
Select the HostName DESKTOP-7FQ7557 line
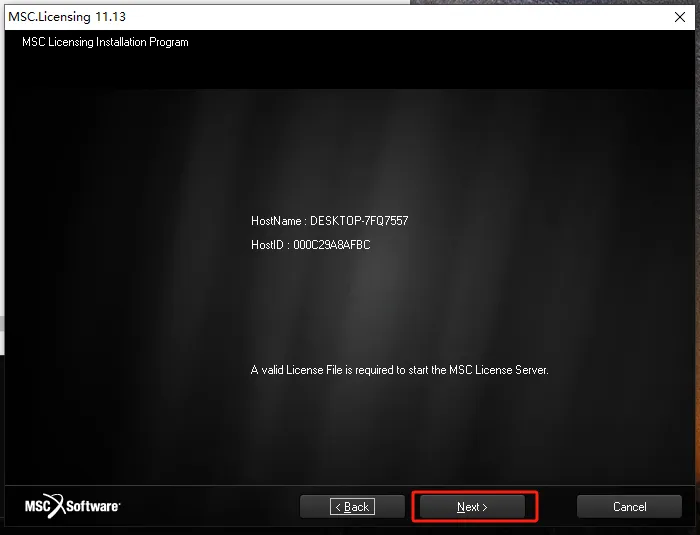tap(329, 221)
